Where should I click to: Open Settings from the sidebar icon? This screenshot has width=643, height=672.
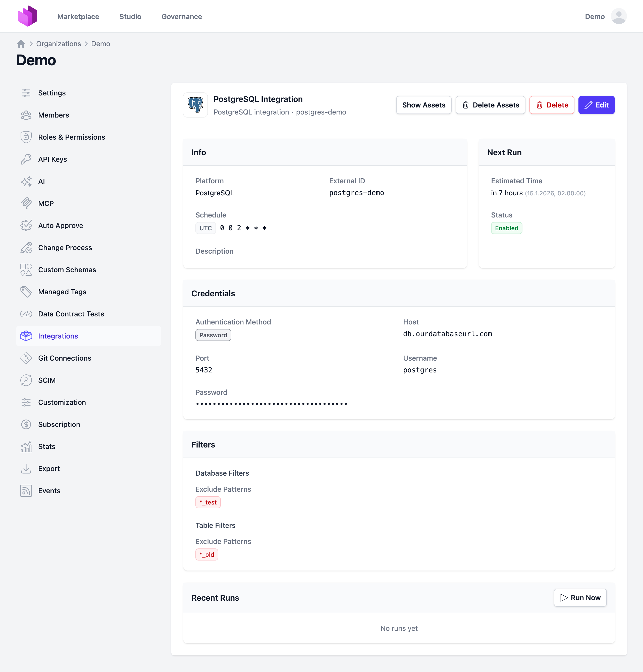[26, 92]
